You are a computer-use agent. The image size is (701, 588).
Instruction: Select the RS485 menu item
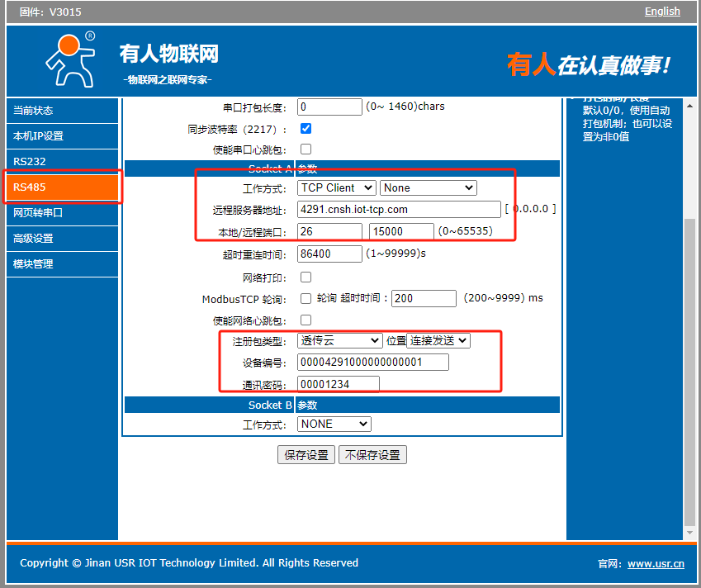click(x=62, y=187)
